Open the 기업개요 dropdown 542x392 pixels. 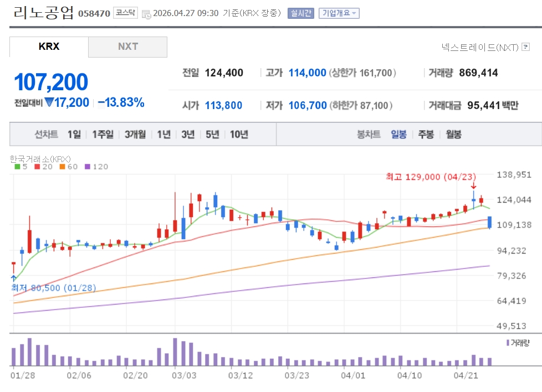tap(339, 13)
